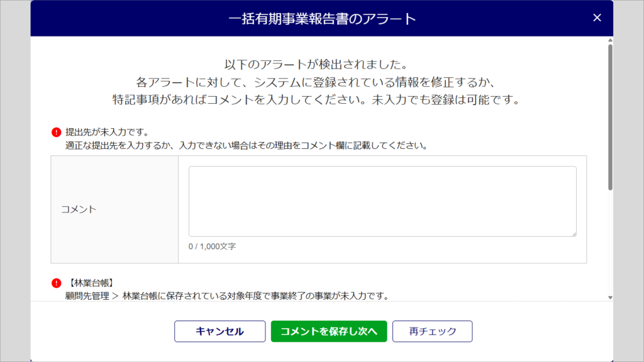Viewport: 644px width, 362px height.
Task: Close the alert dialog with the X icon
Action: 597,18
